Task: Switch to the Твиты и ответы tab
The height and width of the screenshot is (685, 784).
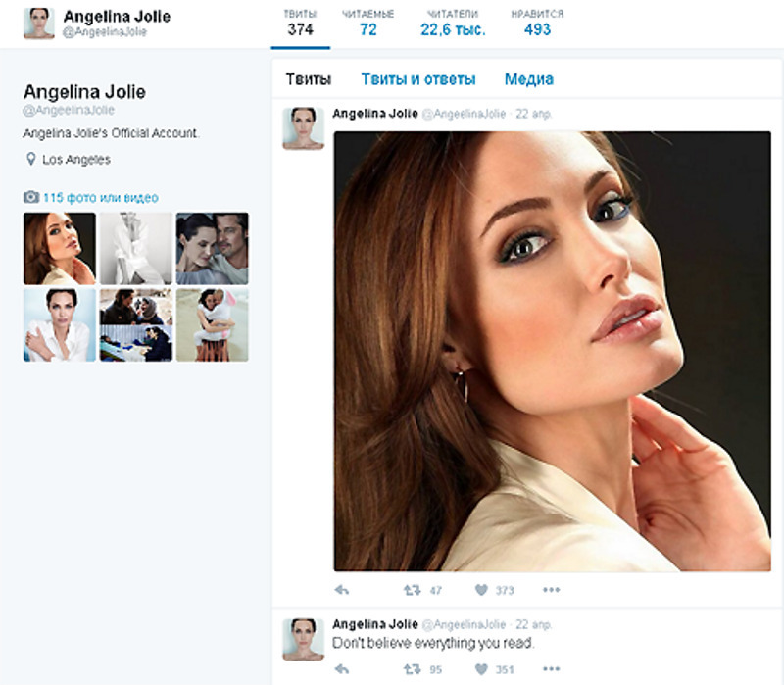Action: tap(417, 79)
